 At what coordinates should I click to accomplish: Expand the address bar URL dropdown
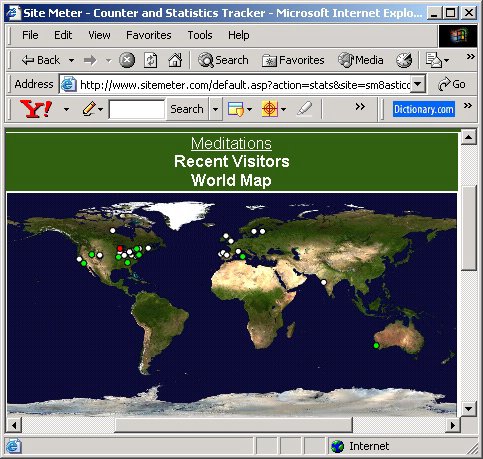418,84
